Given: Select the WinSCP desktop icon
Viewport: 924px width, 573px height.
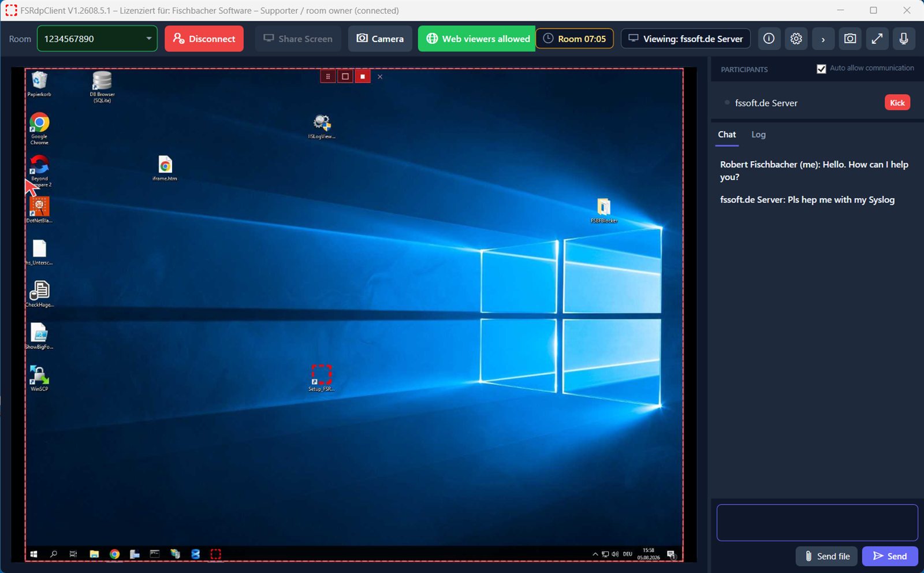Looking at the screenshot, I should [x=39, y=379].
